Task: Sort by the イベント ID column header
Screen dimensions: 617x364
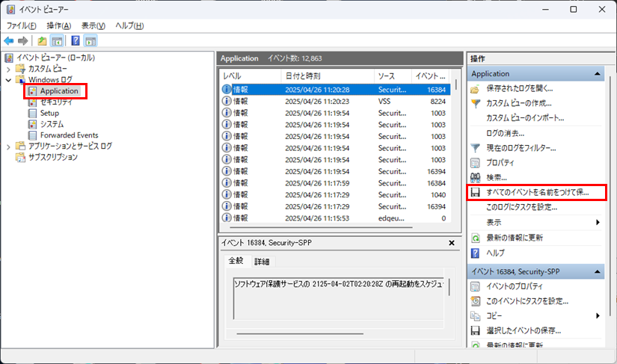Action: 431,76
